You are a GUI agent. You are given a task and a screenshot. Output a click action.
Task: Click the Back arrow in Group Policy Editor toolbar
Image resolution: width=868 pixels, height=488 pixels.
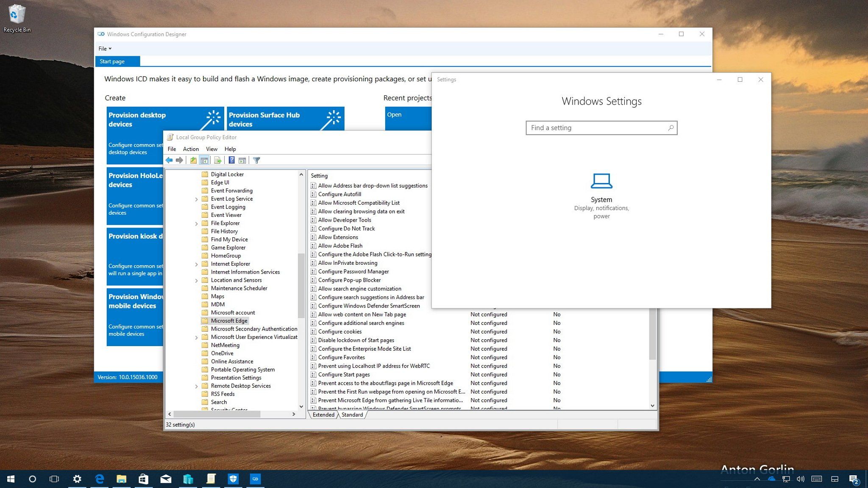[x=169, y=160]
